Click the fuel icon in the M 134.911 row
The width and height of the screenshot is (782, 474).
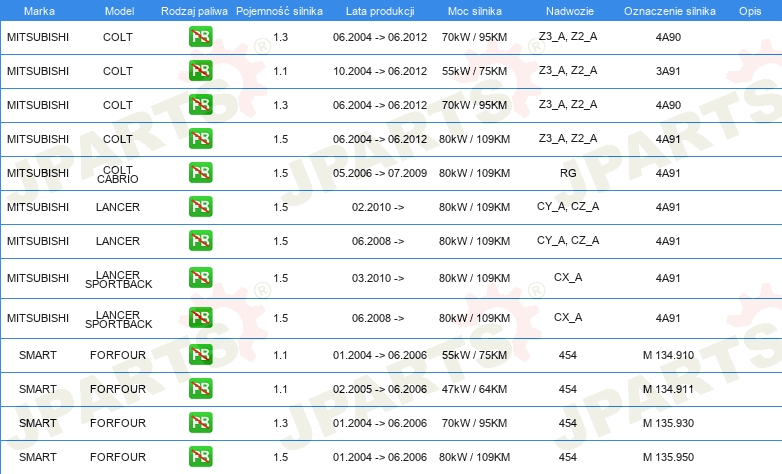click(200, 389)
